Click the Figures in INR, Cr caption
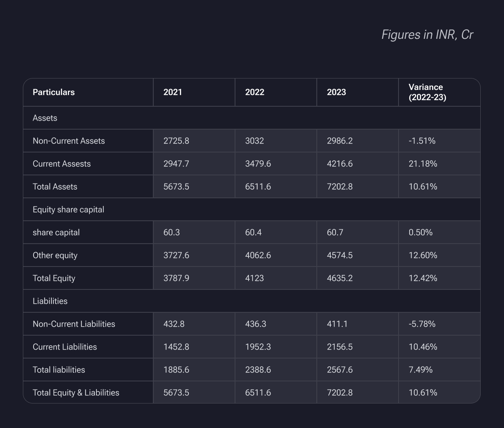Viewport: 504px width, 428px height. click(427, 35)
